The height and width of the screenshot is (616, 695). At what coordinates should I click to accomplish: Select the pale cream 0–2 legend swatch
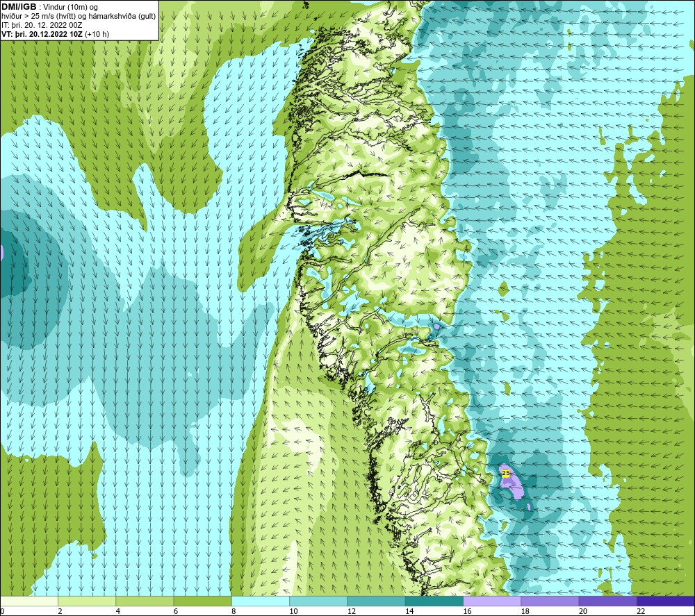click(28, 601)
